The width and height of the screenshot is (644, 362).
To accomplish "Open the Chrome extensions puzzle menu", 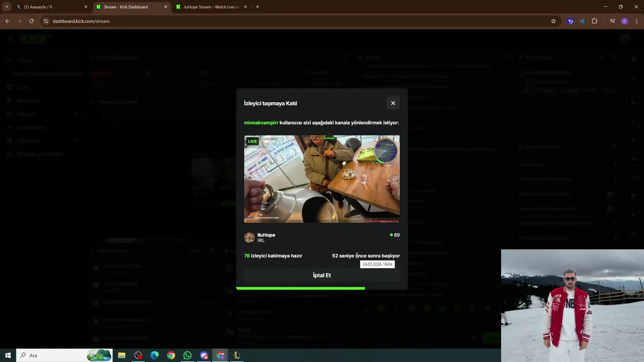I will click(x=594, y=21).
